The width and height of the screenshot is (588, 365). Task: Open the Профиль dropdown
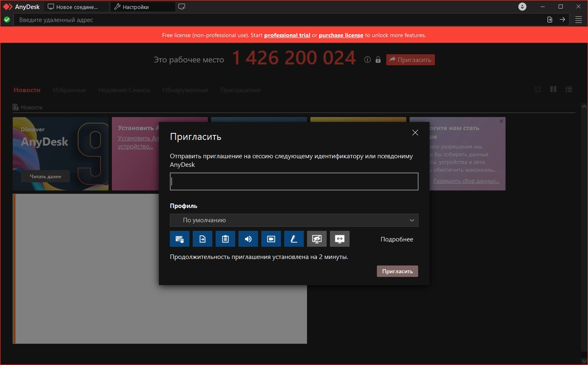point(294,220)
